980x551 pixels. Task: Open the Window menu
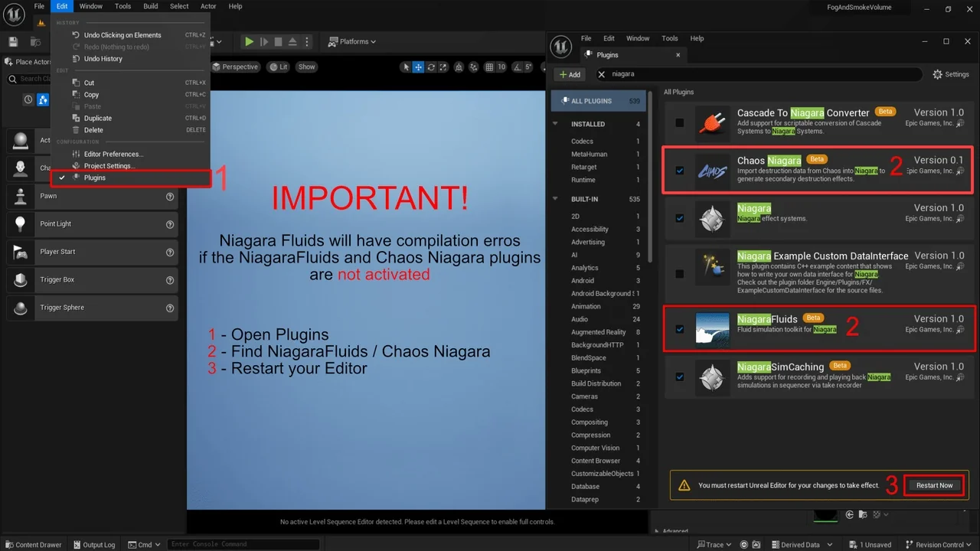pyautogui.click(x=90, y=6)
